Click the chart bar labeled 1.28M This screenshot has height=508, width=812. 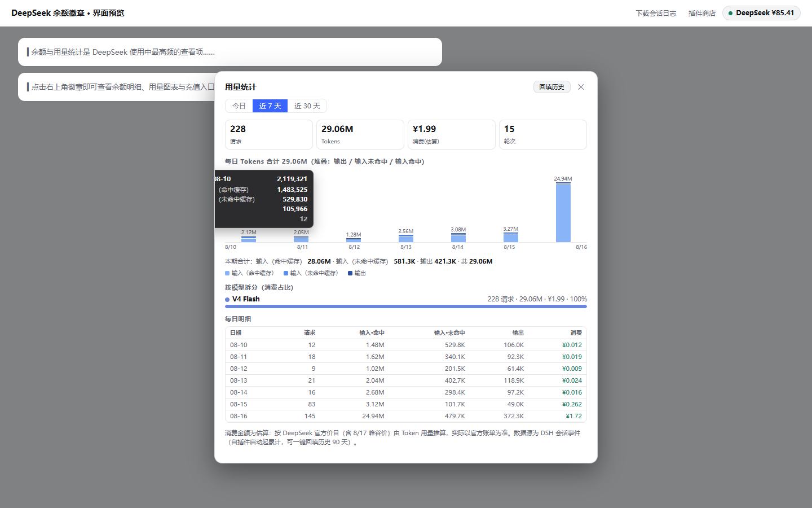coord(354,240)
